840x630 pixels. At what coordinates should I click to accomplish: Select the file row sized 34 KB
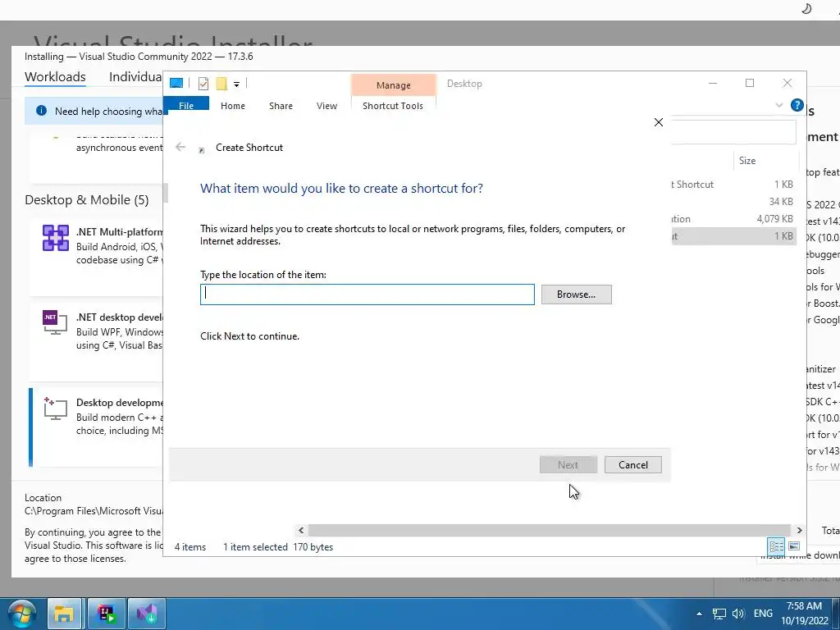coord(733,202)
